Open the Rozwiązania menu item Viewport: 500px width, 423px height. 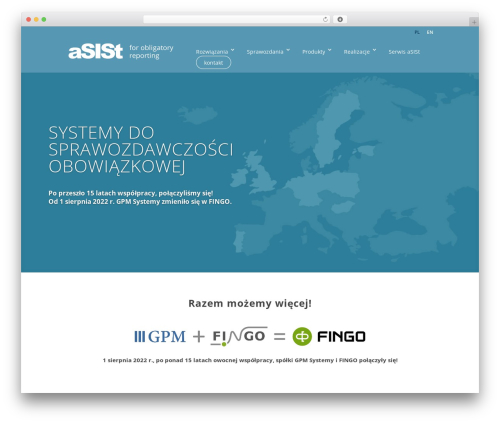click(212, 52)
